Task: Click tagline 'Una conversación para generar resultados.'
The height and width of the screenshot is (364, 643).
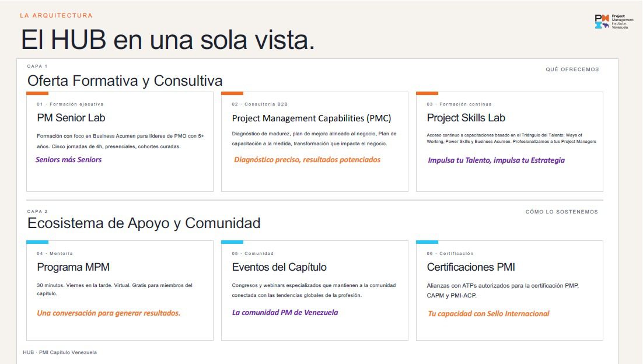Action: pos(109,313)
